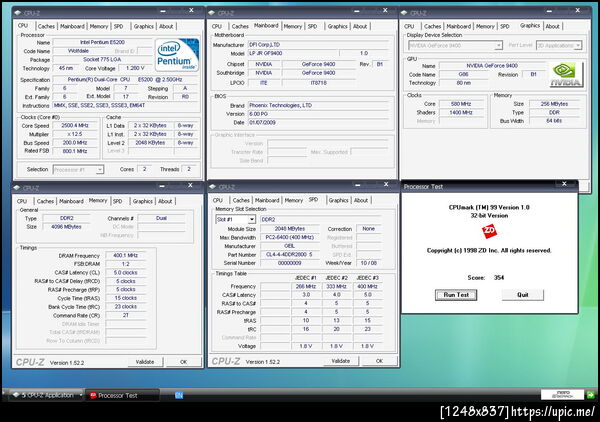Image resolution: width=600 pixels, height=422 pixels.
Task: Click the green arrow icon in system tray
Action: click(591, 394)
